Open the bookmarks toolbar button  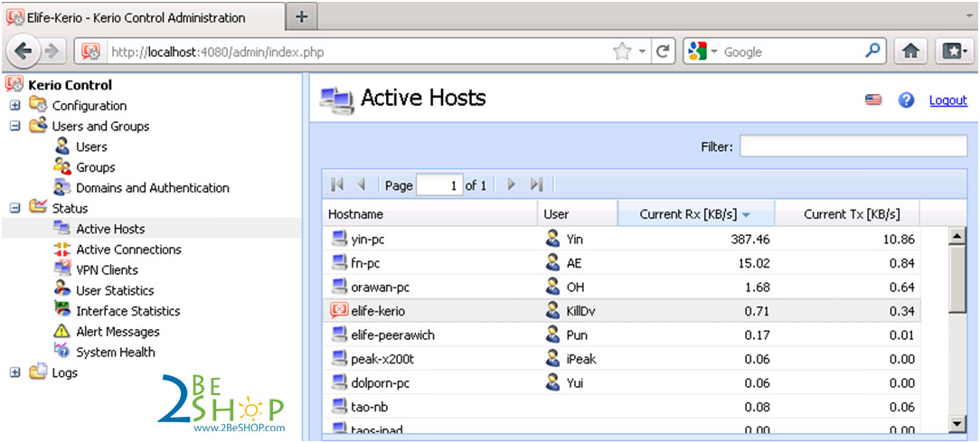pyautogui.click(x=955, y=52)
